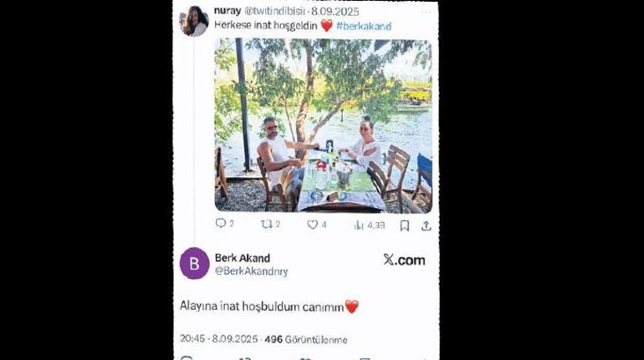Click the X.com logo label

(x=404, y=260)
